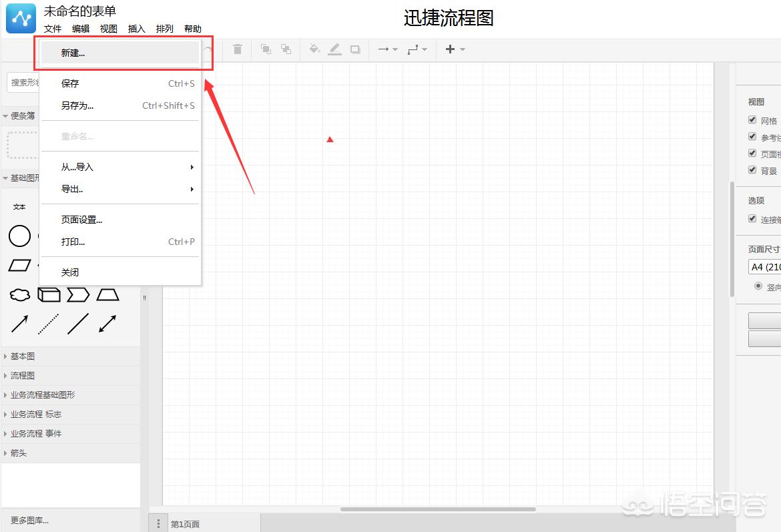The height and width of the screenshot is (532, 781).
Task: Select the bidirectional arrow shape
Action: point(107,324)
